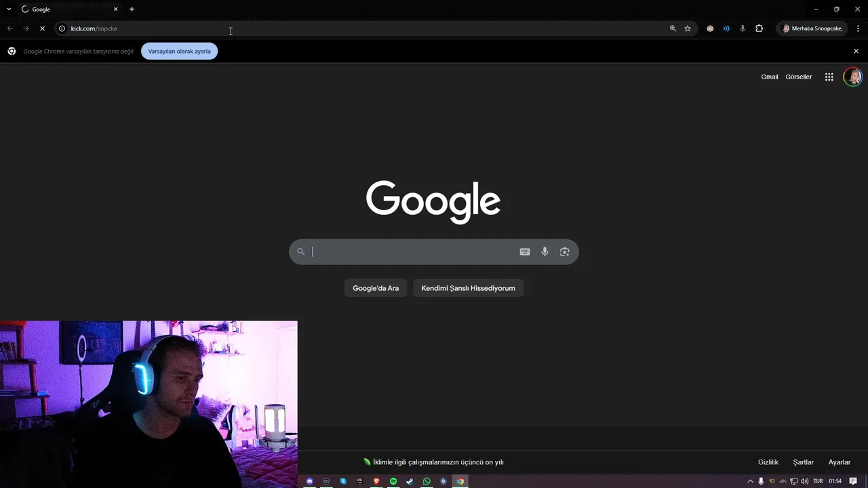The image size is (868, 488).
Task: Open Brave browser from the taskbar
Action: 376,481
